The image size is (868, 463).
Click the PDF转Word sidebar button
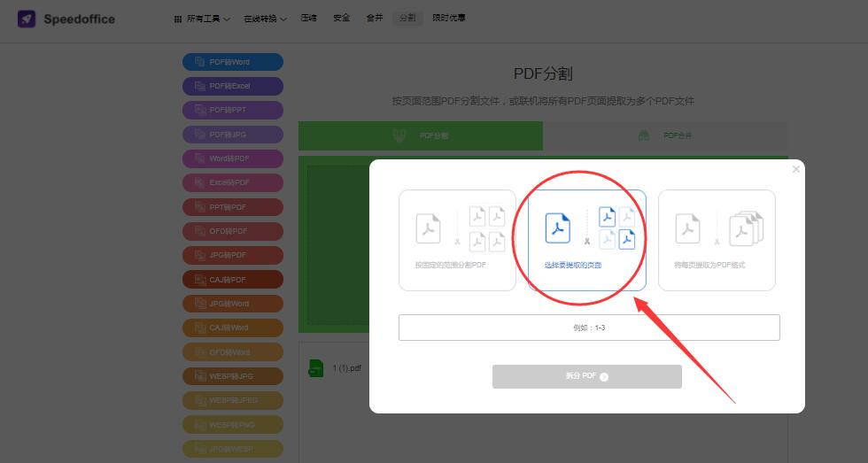233,62
